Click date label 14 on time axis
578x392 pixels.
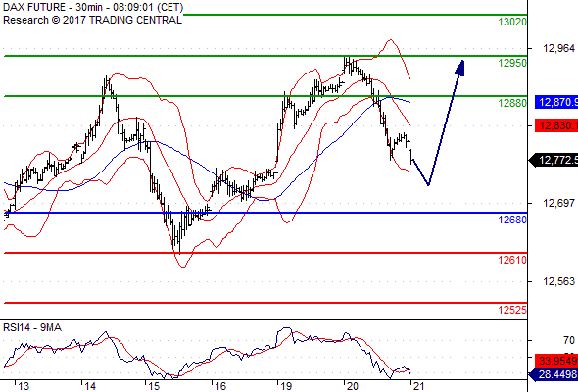tap(90, 386)
